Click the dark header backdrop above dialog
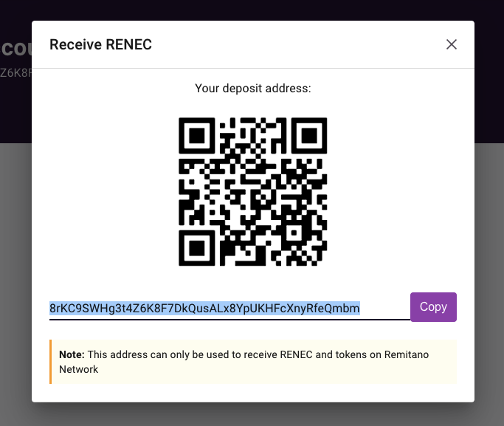 252,10
